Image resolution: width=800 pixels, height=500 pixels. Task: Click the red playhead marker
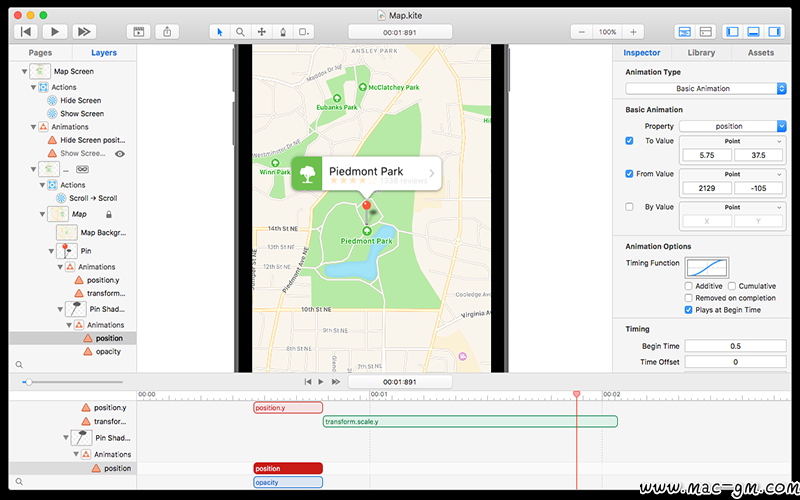point(577,394)
